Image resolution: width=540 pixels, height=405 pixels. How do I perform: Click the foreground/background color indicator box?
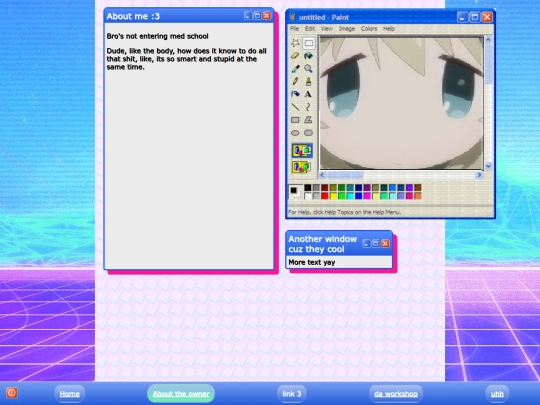pyautogui.click(x=295, y=191)
